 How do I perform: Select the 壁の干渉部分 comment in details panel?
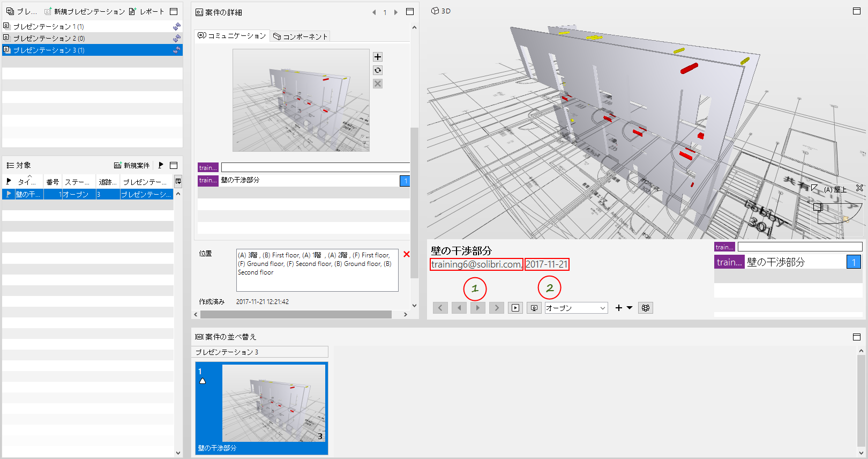click(303, 180)
